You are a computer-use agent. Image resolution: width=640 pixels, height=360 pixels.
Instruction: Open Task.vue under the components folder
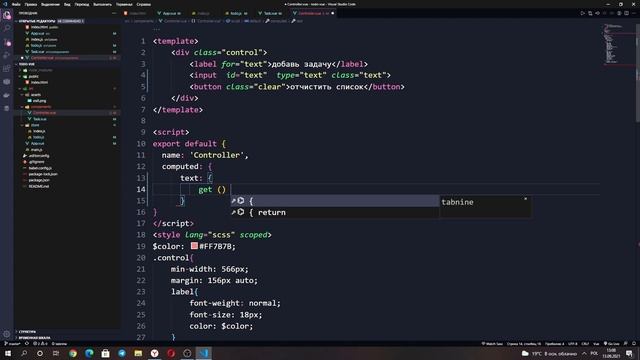[x=40, y=119]
